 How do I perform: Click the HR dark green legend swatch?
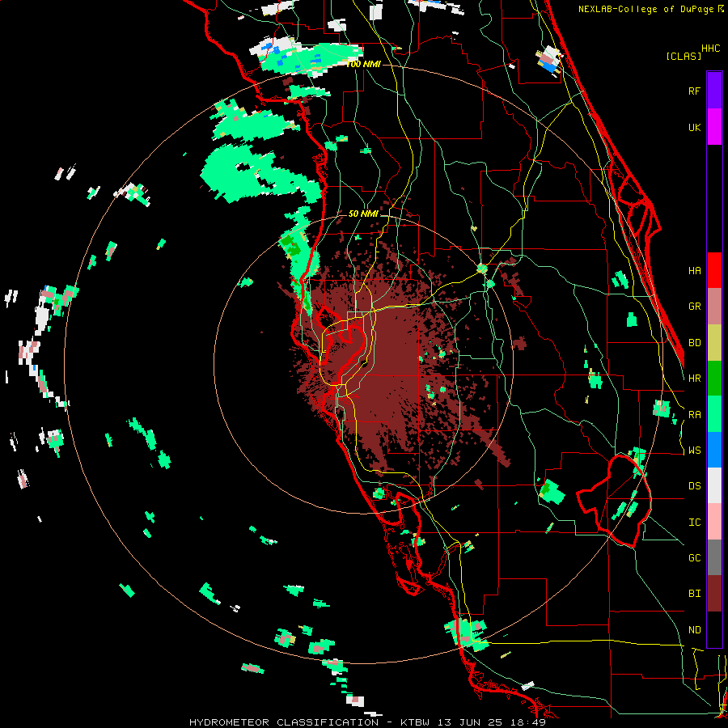tap(714, 379)
